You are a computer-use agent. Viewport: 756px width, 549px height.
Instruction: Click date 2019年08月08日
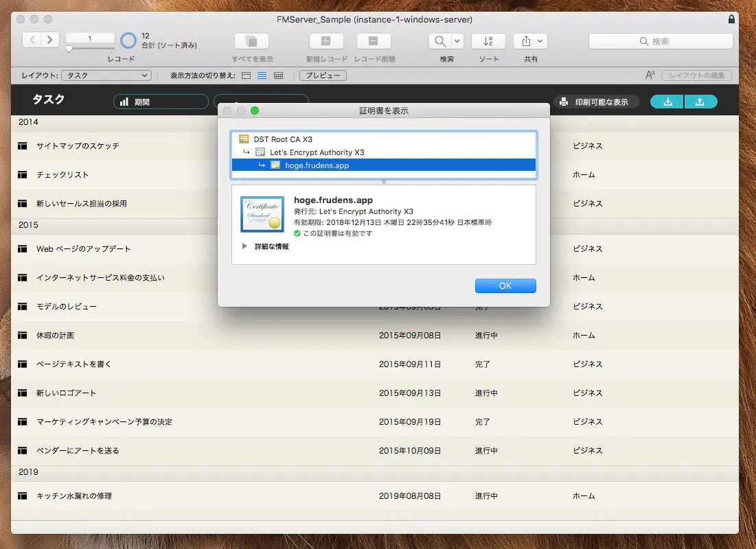pos(410,496)
